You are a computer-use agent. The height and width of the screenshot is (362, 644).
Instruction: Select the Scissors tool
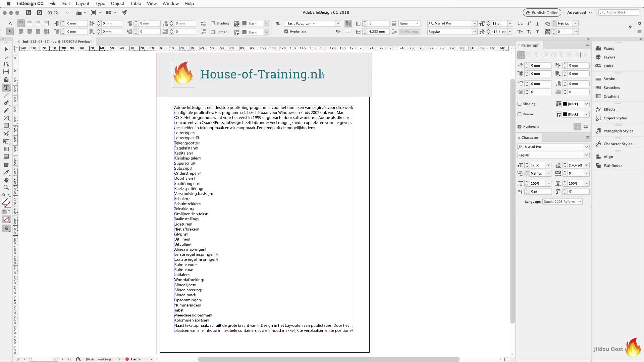click(6, 134)
